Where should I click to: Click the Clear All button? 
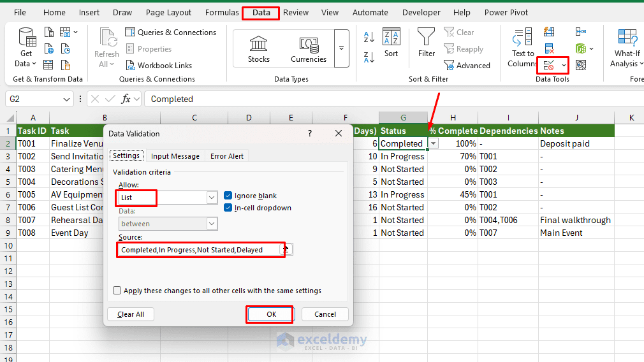coord(131,314)
